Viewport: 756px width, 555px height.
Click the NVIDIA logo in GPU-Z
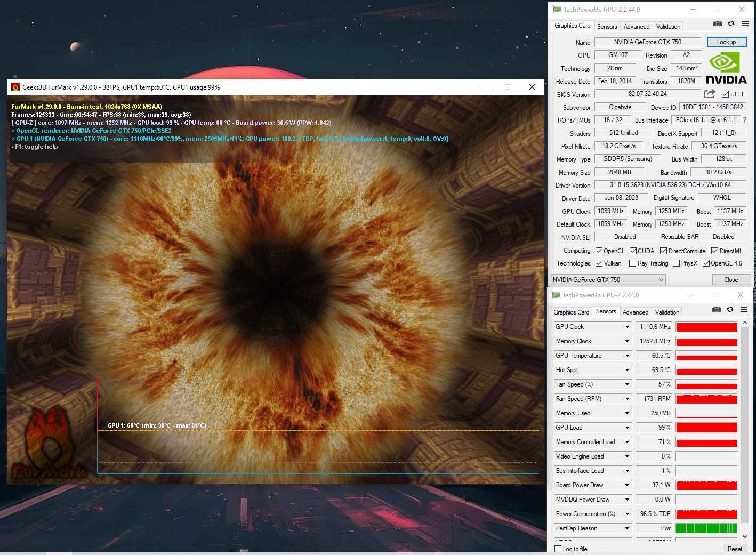pyautogui.click(x=726, y=68)
